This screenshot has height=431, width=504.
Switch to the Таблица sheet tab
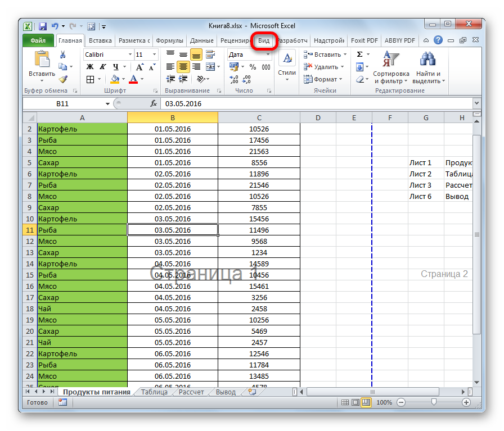pos(154,392)
